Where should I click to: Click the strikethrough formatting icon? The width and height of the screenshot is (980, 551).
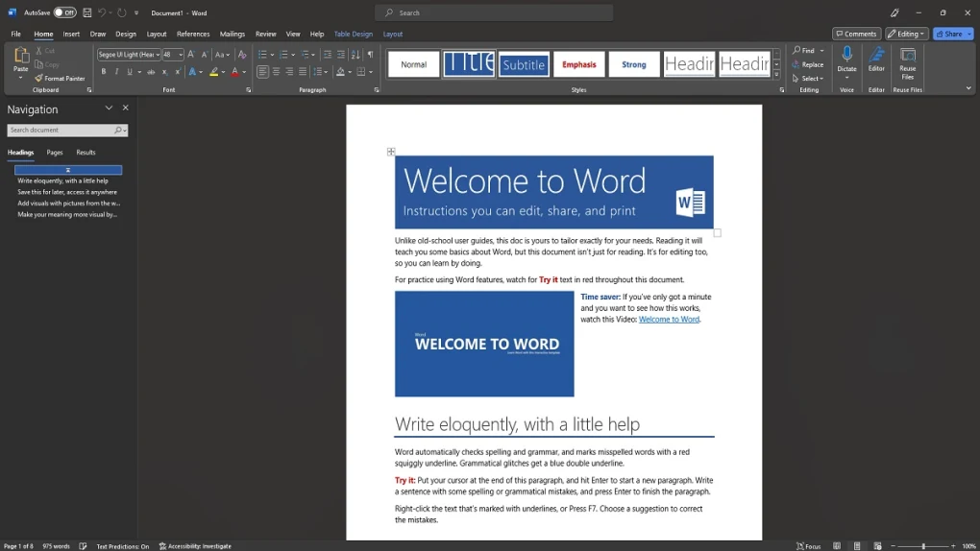pos(151,72)
